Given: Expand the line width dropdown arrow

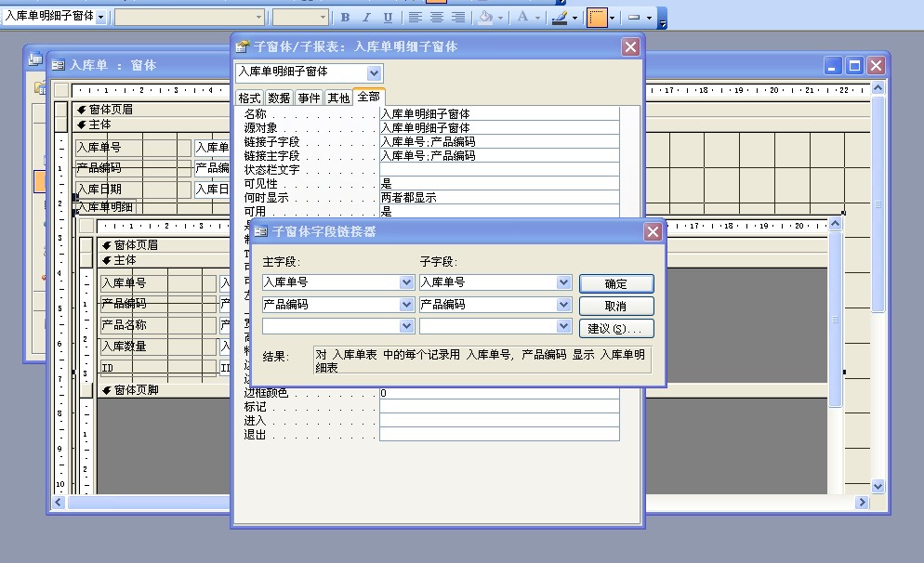Looking at the screenshot, I should 613,18.
